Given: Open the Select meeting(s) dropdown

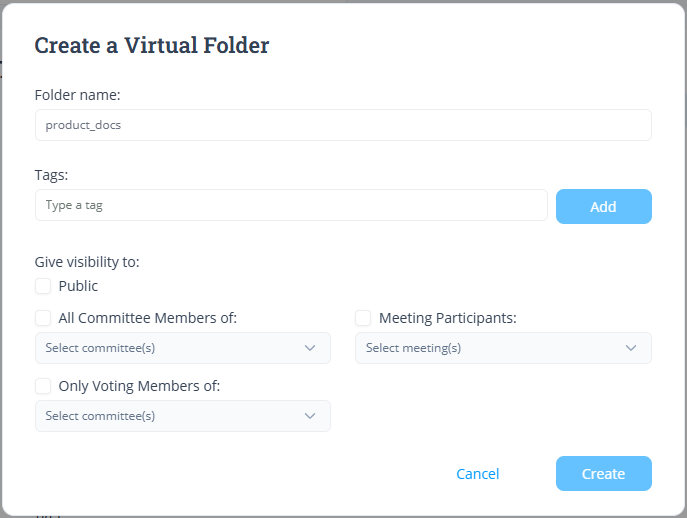Looking at the screenshot, I should click(x=490, y=348).
